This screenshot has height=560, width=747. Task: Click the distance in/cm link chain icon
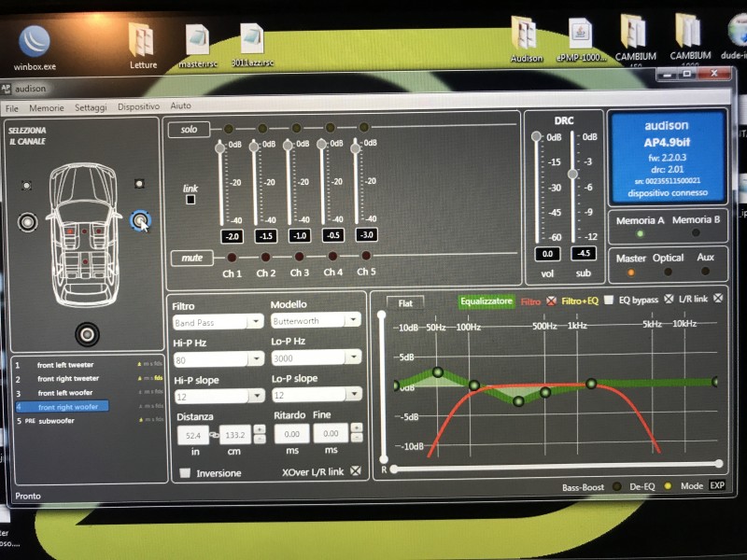[214, 434]
